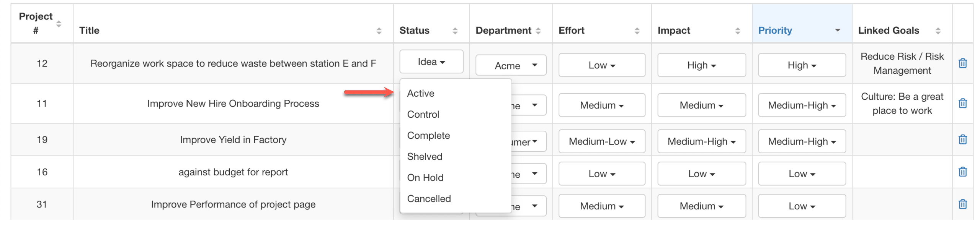
Task: Open Idea status dropdown for project 12
Action: click(x=431, y=62)
